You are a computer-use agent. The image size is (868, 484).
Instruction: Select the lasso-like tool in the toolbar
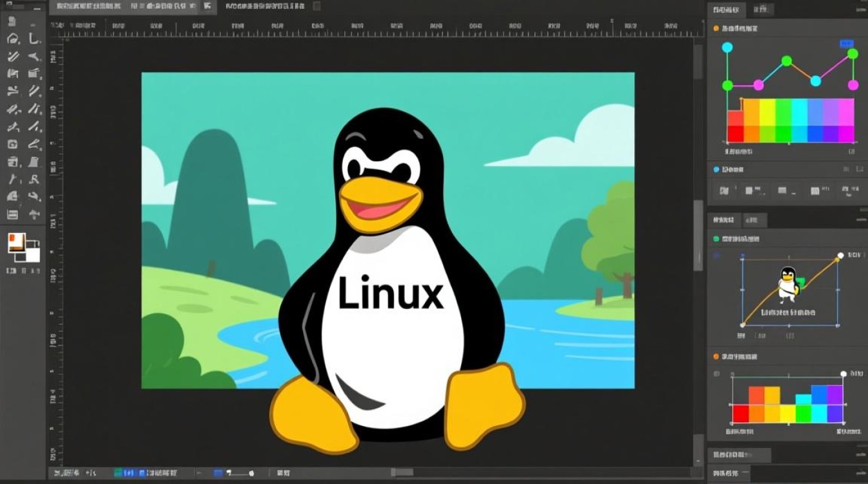click(12, 39)
